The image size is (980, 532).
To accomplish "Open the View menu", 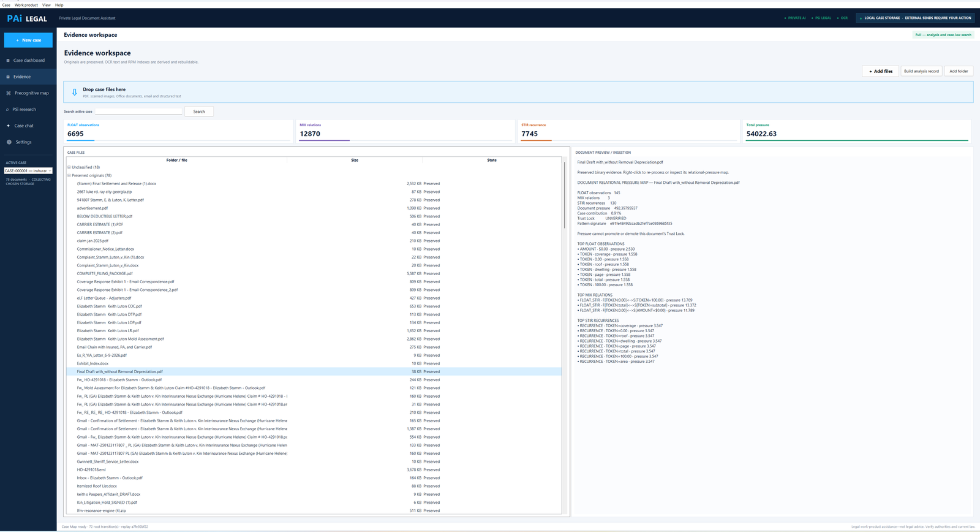I will (47, 5).
